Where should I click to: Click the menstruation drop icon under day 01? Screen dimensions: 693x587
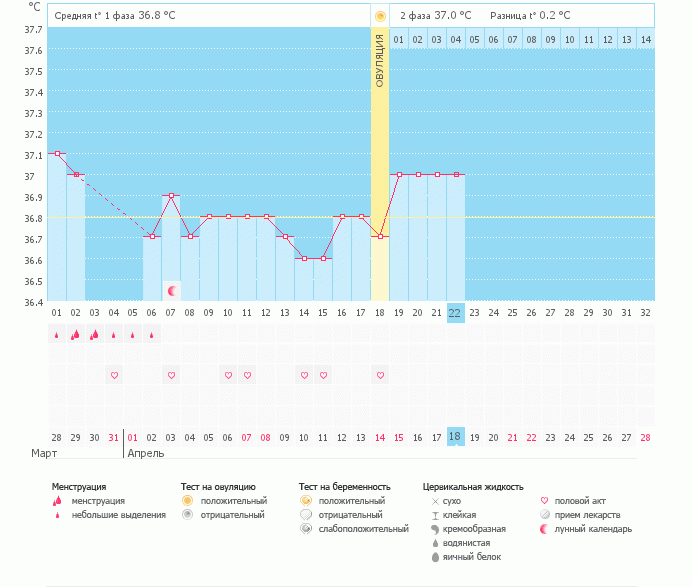pyautogui.click(x=57, y=336)
